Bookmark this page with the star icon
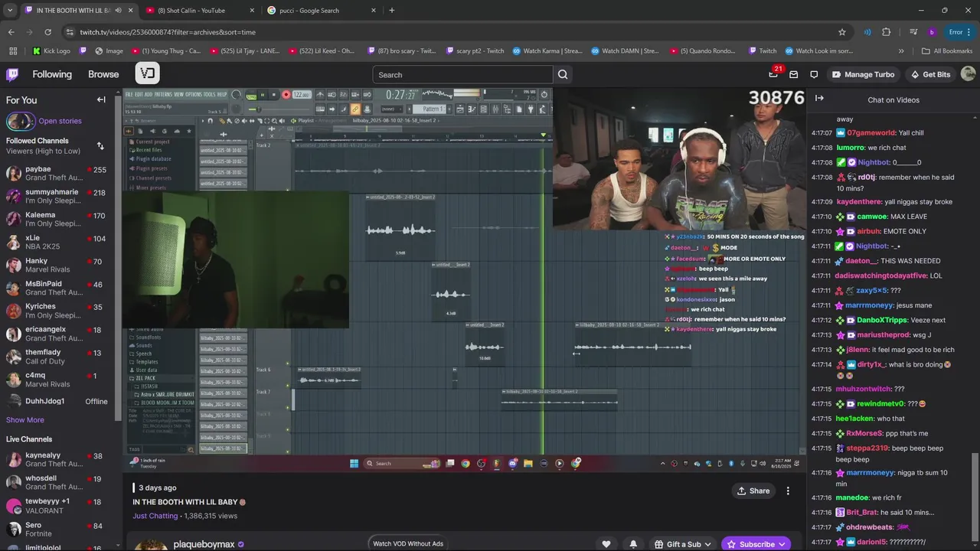Screen dimensions: 980x551 [x=842, y=32]
